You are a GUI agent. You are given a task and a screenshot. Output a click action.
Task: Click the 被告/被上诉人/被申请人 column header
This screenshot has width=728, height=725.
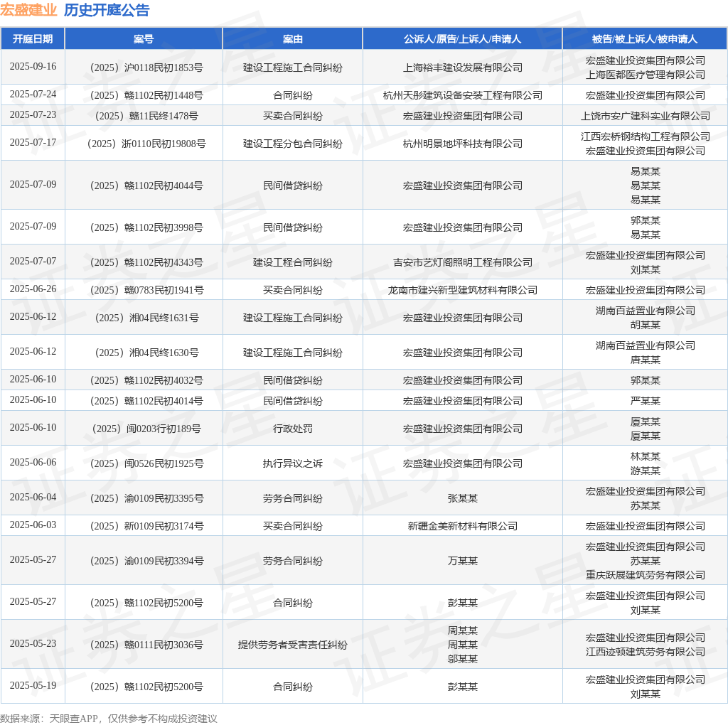pos(645,39)
